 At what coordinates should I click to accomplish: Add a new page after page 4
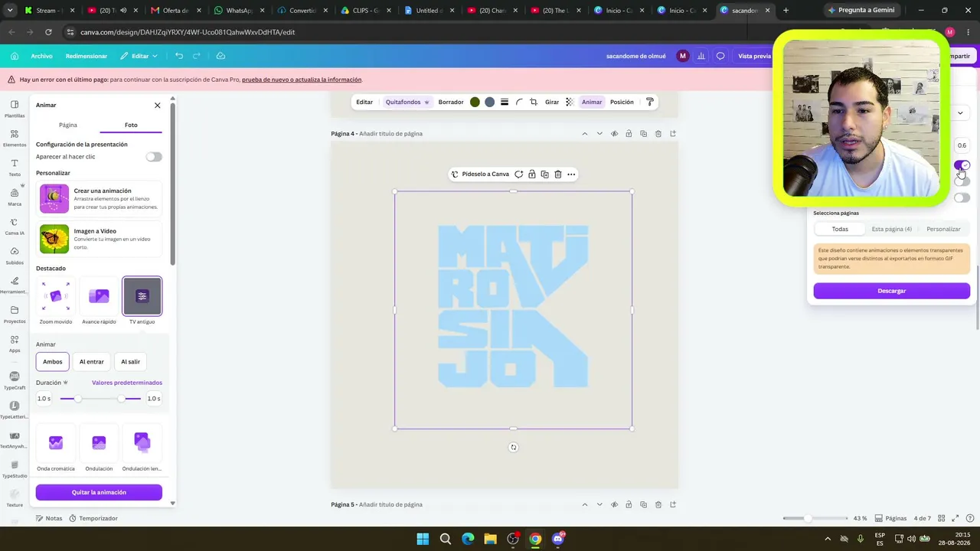[673, 134]
